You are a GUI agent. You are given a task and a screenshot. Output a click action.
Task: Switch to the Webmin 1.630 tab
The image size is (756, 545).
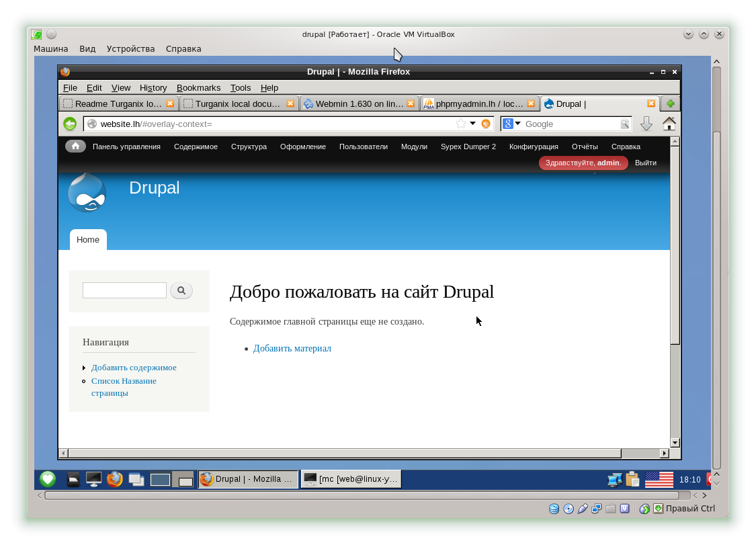360,103
